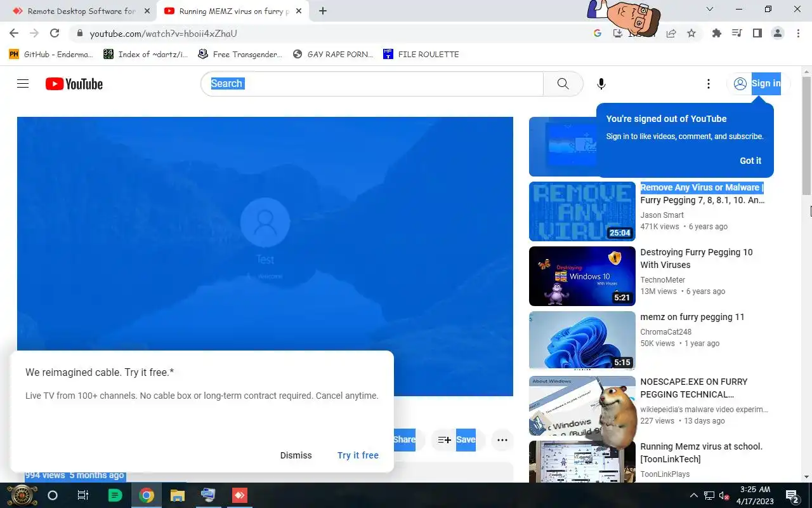Viewport: 812px width, 508px height.
Task: Close the Running MEMZ virus tab
Action: (299, 11)
